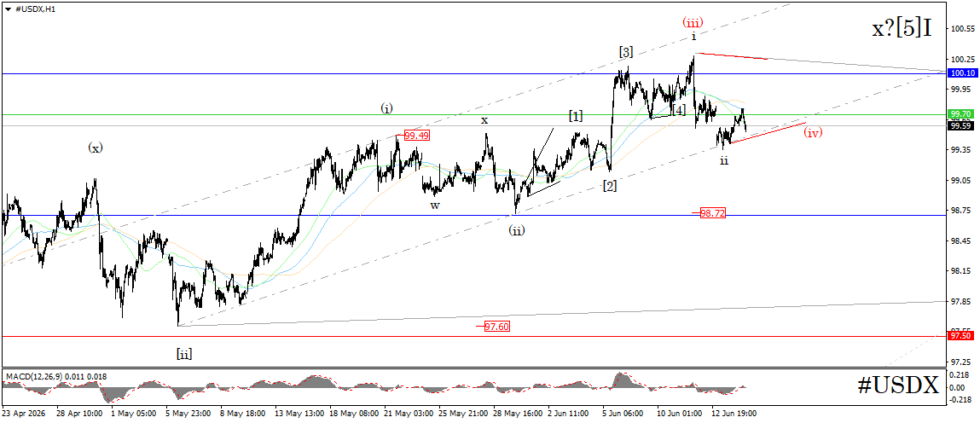Click the 12 Jun 19:00 time label

[734, 414]
